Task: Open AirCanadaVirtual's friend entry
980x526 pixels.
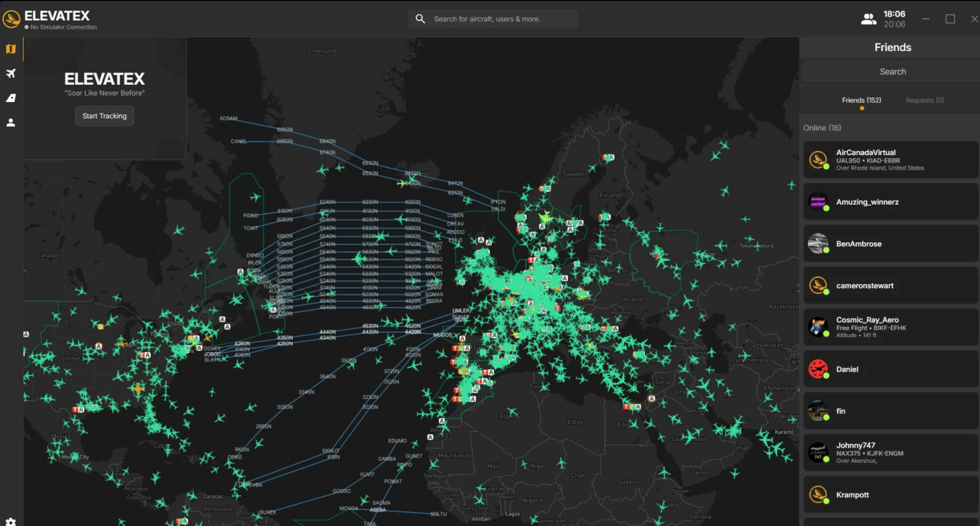Action: (x=889, y=159)
